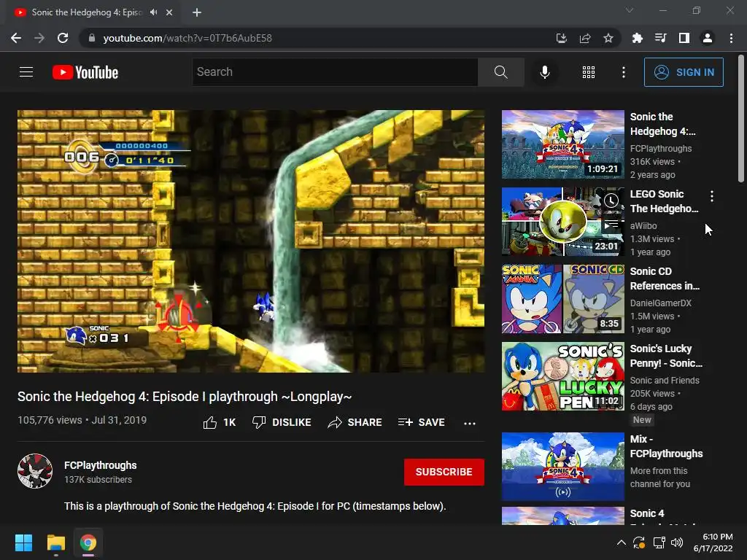Viewport: 747px width, 560px height.
Task: Open Sonic's Lucky Penny video title
Action: (x=666, y=356)
